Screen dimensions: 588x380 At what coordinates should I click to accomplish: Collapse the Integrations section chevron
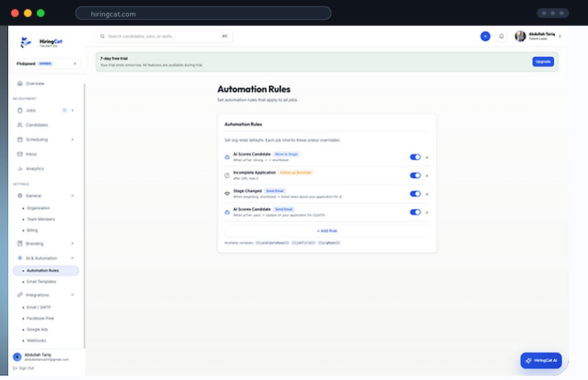click(73, 295)
